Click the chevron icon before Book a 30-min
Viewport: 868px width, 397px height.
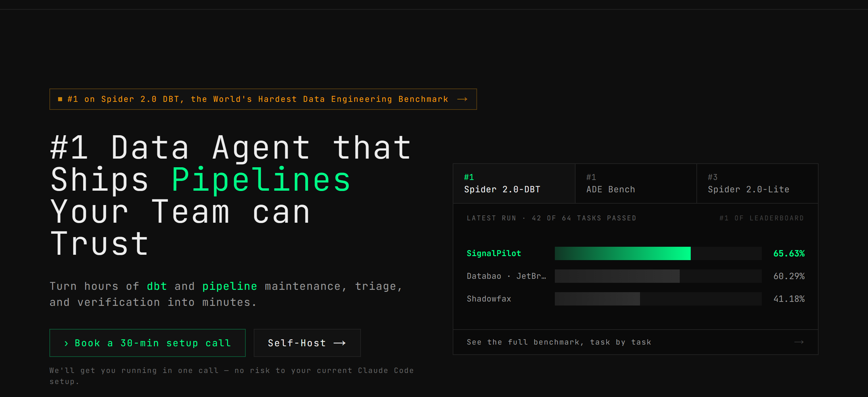pyautogui.click(x=66, y=343)
